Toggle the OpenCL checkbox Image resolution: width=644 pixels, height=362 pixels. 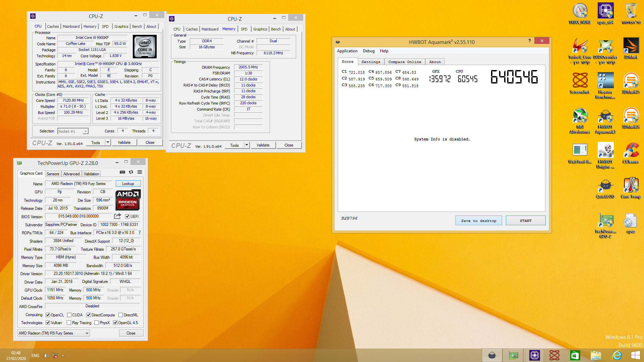point(48,315)
